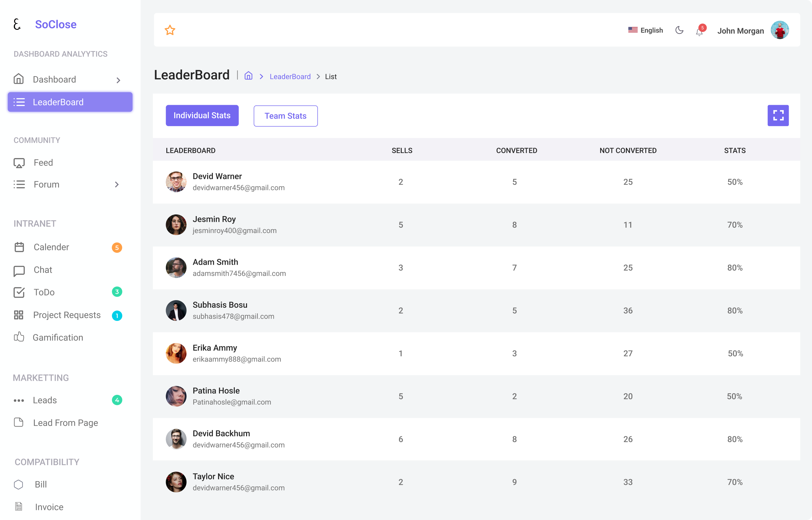This screenshot has width=812, height=520.
Task: Click the fullscreen expand button
Action: pyautogui.click(x=778, y=115)
